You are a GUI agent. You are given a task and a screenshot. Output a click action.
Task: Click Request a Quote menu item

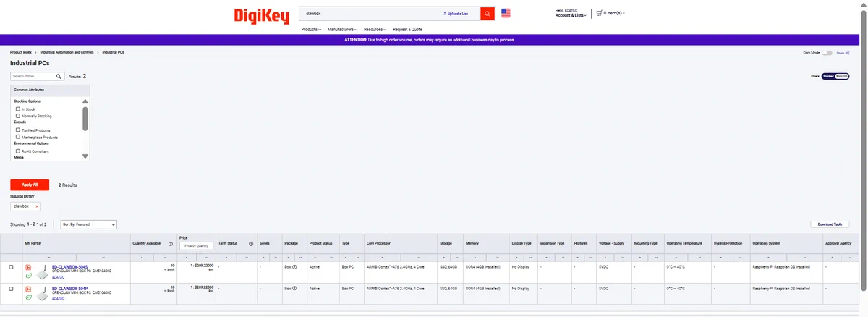point(407,29)
